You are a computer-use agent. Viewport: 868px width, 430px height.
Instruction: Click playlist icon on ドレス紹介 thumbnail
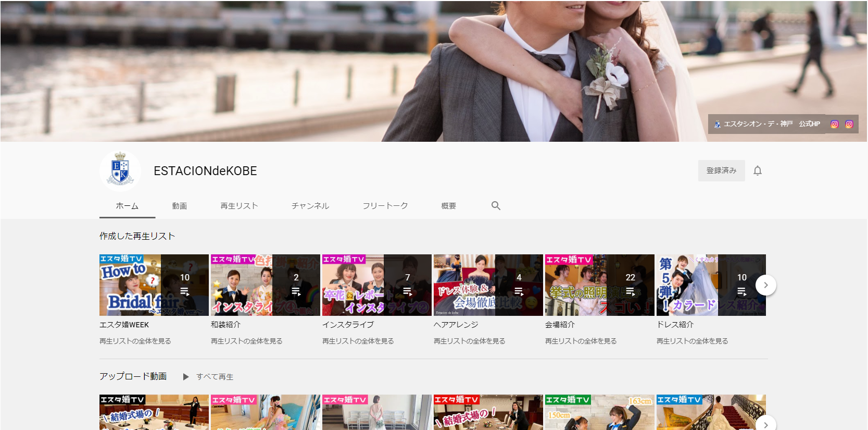click(742, 292)
